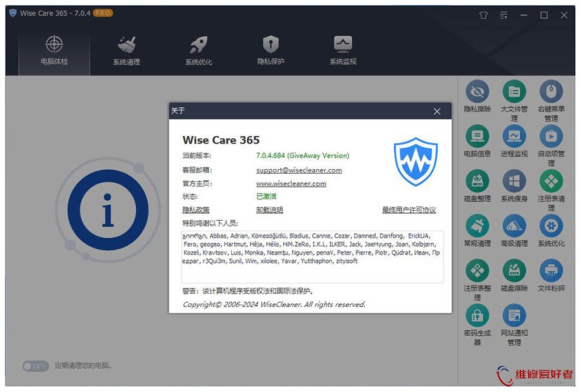Show the 电脑信息 computer information tool
The width and height of the screenshot is (581, 392).
[477, 141]
